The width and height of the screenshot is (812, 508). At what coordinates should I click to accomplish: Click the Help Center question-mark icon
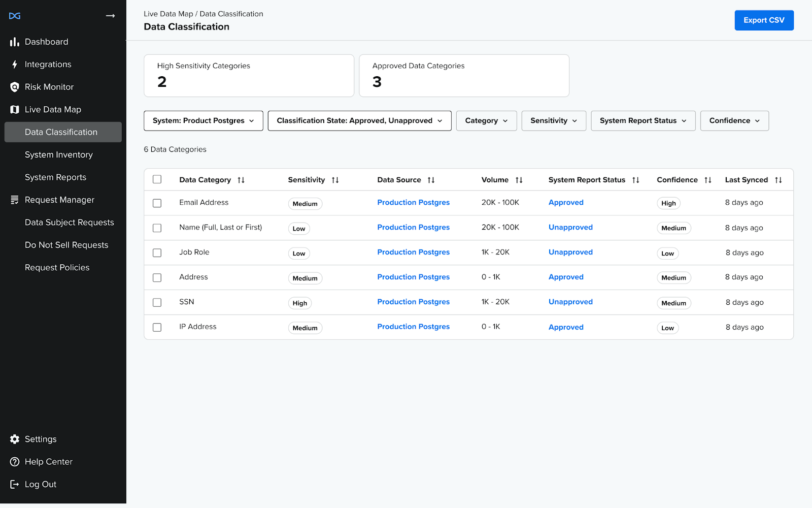click(14, 461)
